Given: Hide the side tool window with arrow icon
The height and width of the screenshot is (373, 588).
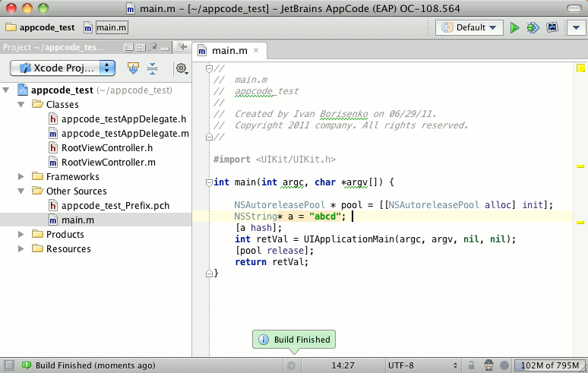Looking at the screenshot, I should tap(182, 47).
